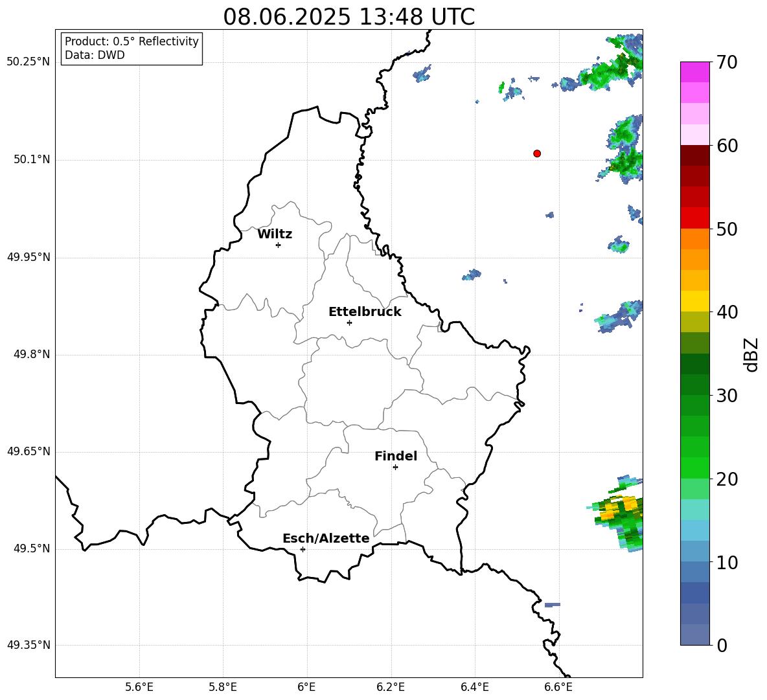Click the red dot marker on map
Image resolution: width=767 pixels, height=700 pixels.
537,153
